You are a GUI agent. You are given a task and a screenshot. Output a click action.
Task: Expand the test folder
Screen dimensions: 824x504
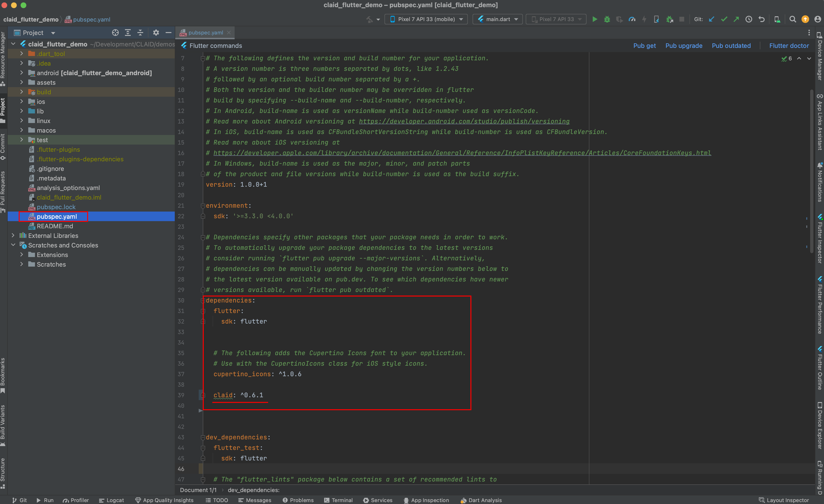pos(22,140)
